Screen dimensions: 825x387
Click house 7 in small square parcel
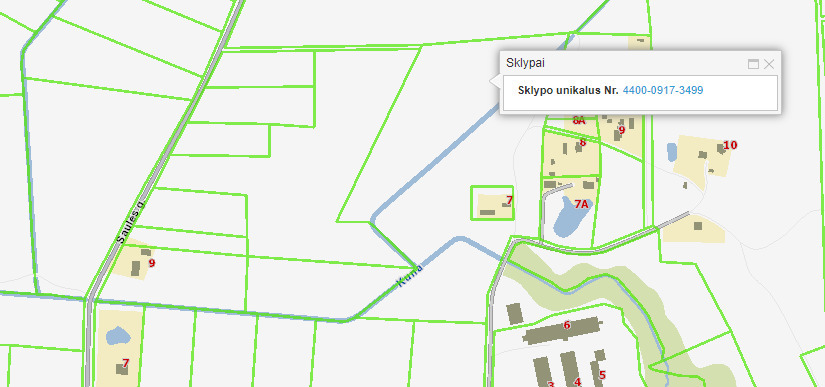pos(509,200)
